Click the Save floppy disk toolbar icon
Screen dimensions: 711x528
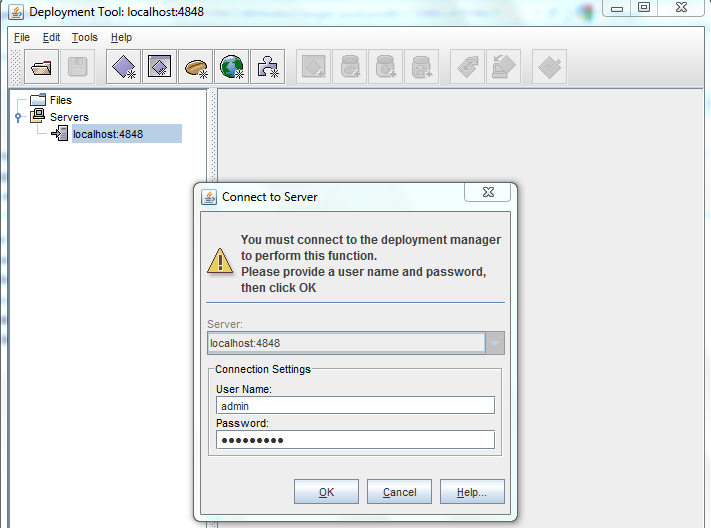(x=78, y=67)
